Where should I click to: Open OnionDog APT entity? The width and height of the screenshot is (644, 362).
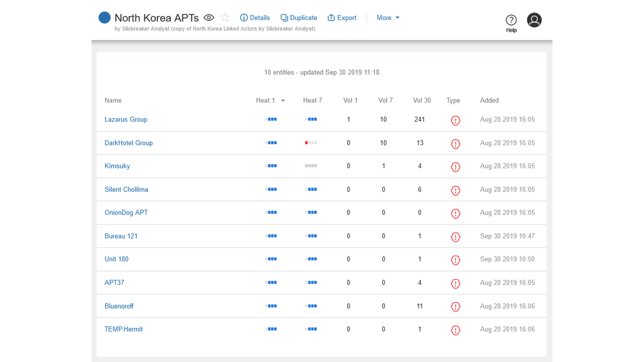pos(126,213)
